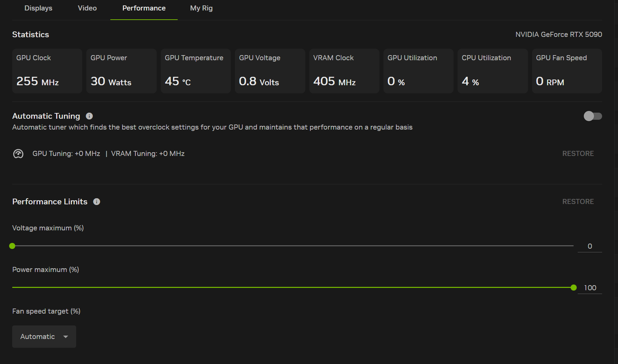
Task: Click the Power maximum slider handle
Action: point(573,288)
